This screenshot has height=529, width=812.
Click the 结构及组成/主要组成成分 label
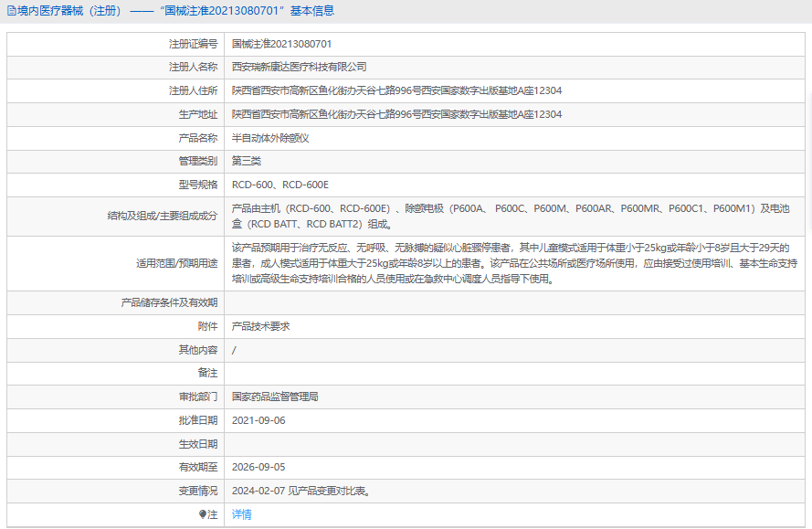point(163,216)
